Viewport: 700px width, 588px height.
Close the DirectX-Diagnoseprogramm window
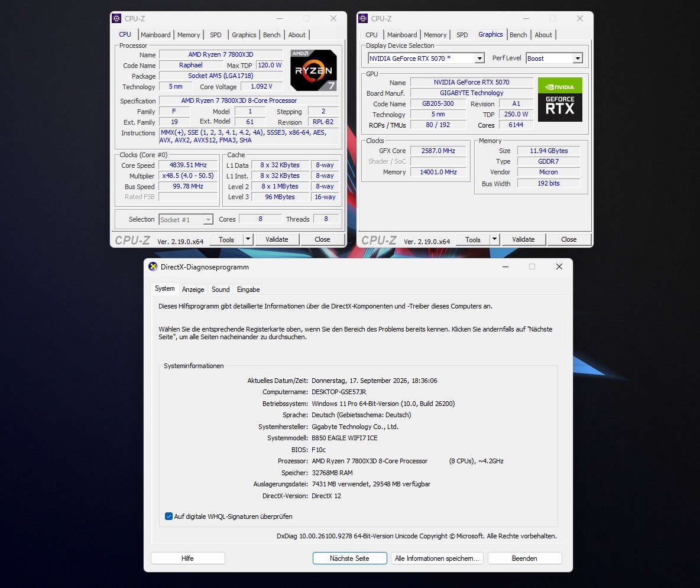[x=559, y=267]
